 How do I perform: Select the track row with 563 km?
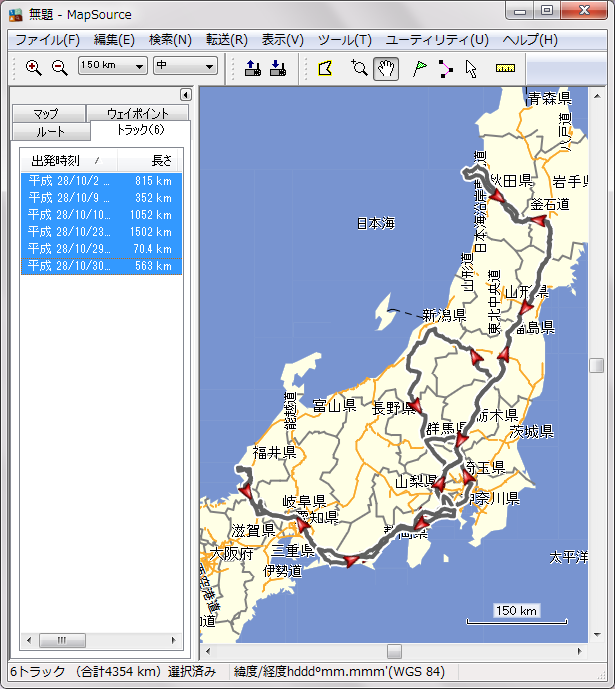point(101,266)
